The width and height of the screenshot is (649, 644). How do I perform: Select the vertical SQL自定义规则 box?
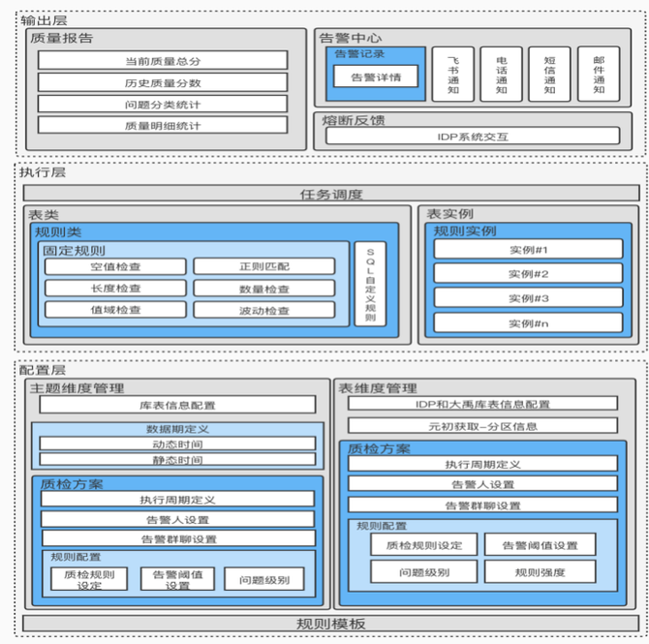tap(369, 283)
